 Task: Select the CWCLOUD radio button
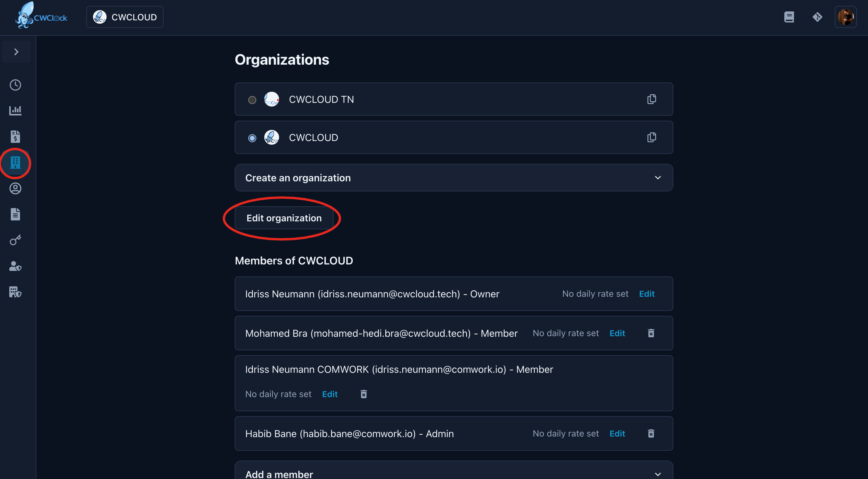[x=252, y=138]
